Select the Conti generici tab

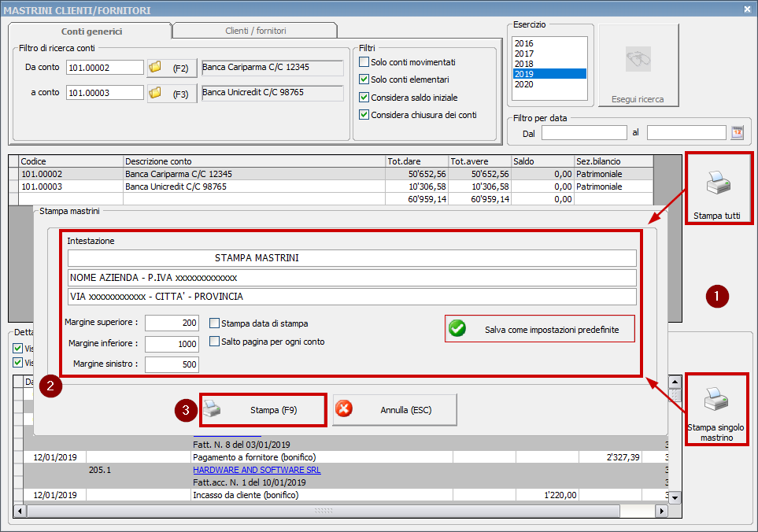click(x=92, y=29)
